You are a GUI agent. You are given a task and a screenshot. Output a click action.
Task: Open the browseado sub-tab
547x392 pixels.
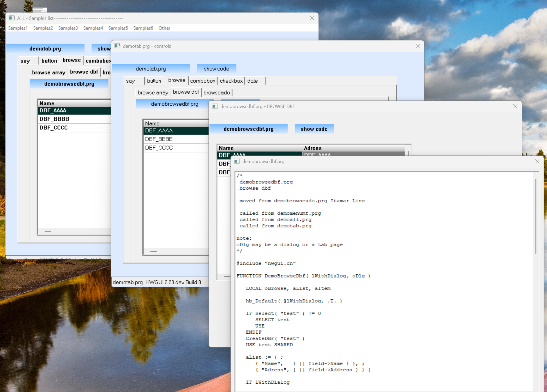click(x=217, y=93)
